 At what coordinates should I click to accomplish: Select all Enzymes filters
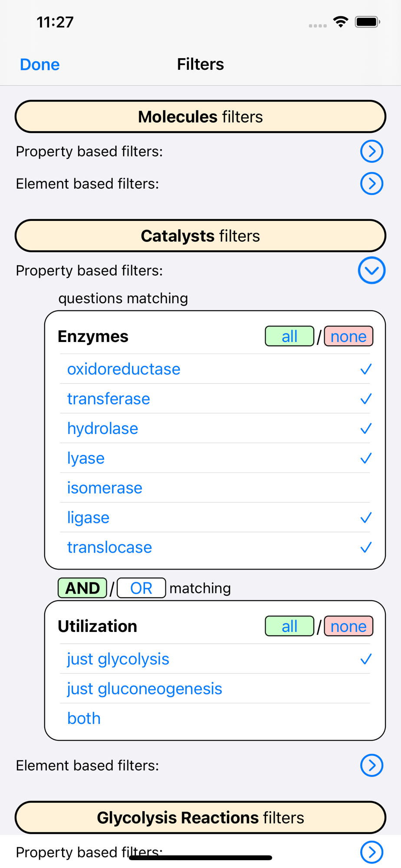[x=289, y=336]
